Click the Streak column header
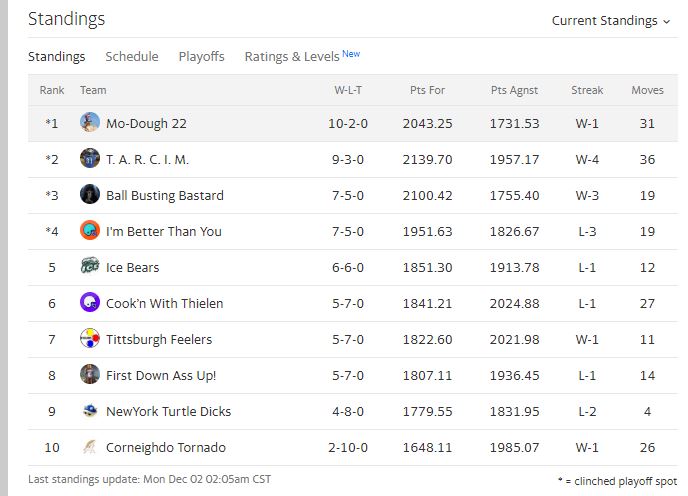 click(587, 90)
